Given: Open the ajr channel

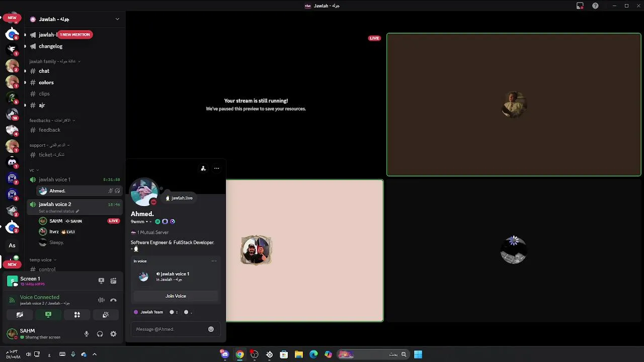Looking at the screenshot, I should (x=74, y=105).
